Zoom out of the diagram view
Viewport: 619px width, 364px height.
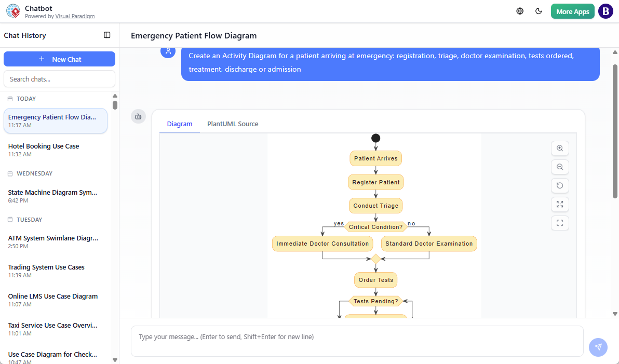tap(560, 167)
